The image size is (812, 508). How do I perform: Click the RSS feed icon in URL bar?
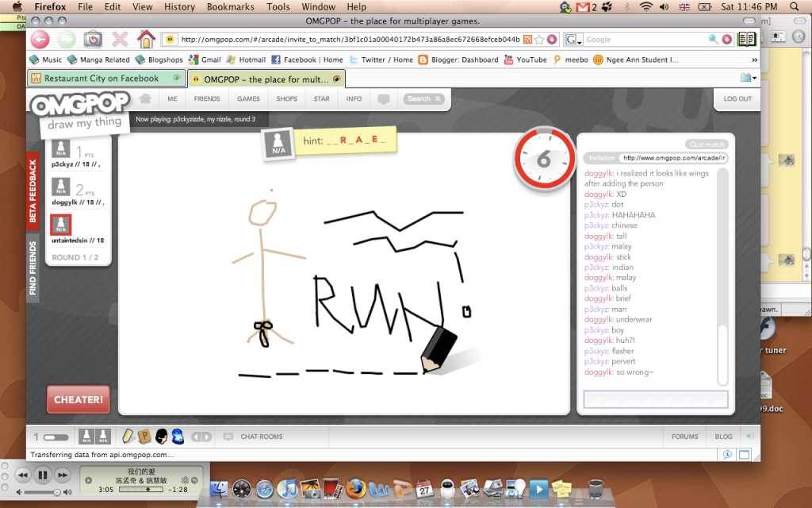tap(527, 39)
